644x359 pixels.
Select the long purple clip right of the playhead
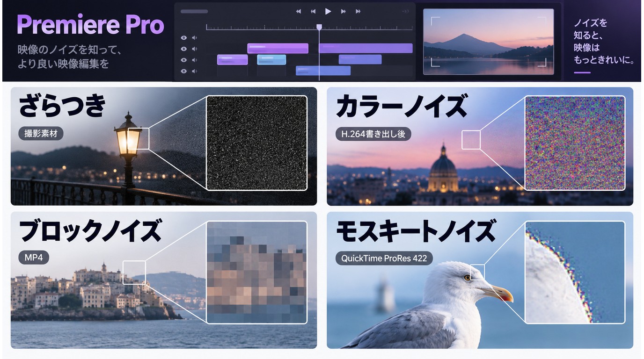point(366,48)
